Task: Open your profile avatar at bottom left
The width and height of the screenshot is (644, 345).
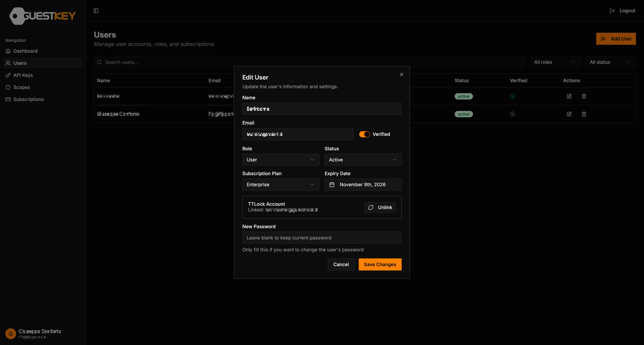Action: (11, 333)
